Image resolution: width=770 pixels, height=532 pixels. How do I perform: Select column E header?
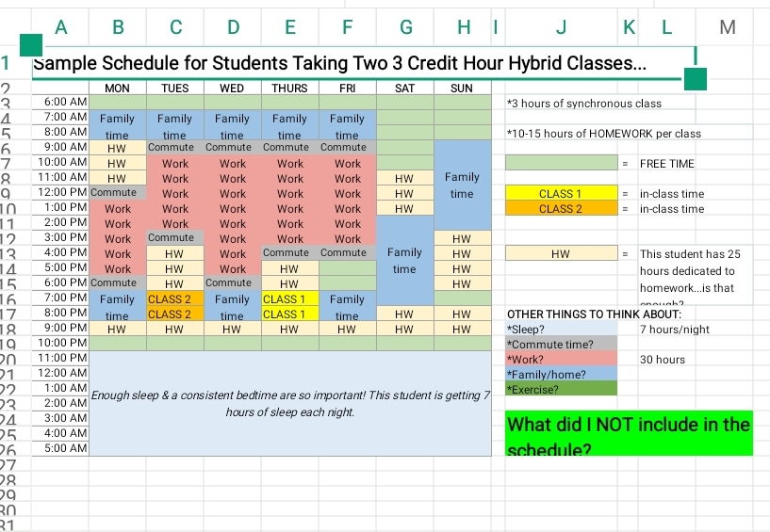pos(290,27)
